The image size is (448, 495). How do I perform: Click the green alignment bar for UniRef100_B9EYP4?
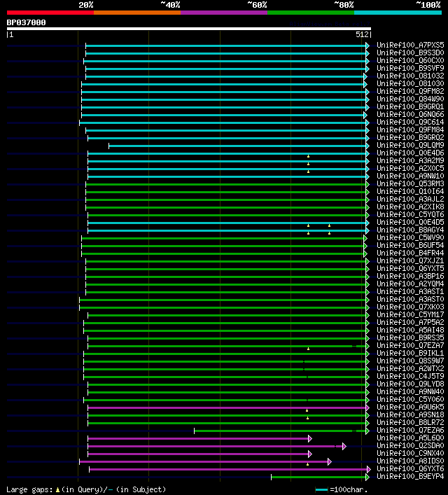tap(318, 477)
